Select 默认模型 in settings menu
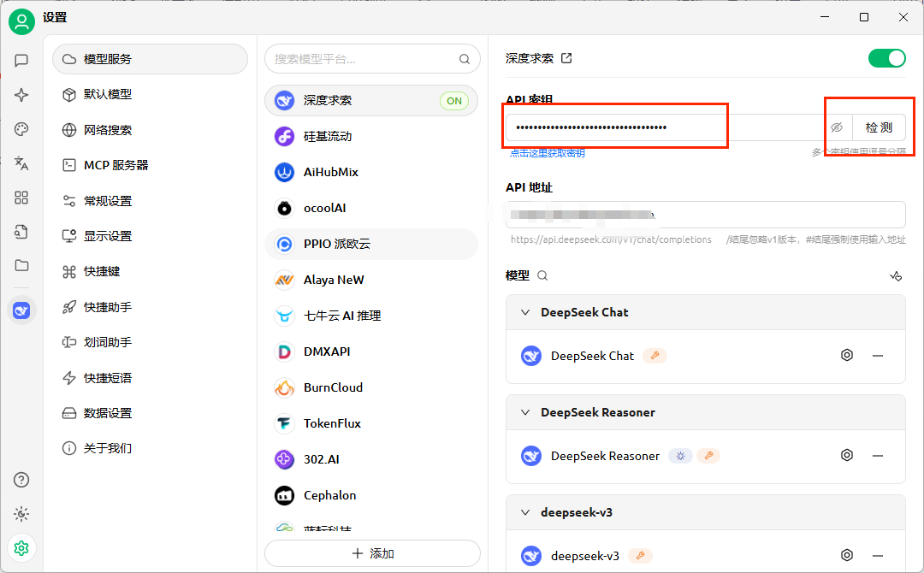Image resolution: width=924 pixels, height=573 pixels. pos(151,94)
